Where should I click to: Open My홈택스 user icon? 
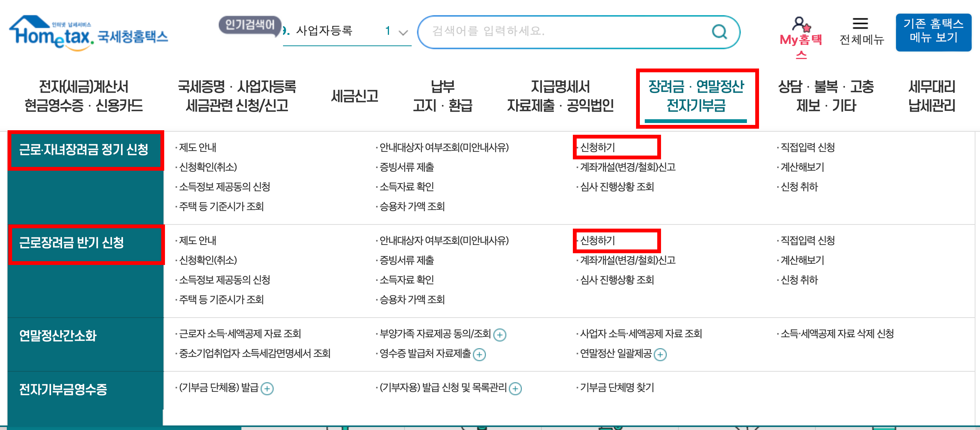(x=800, y=24)
